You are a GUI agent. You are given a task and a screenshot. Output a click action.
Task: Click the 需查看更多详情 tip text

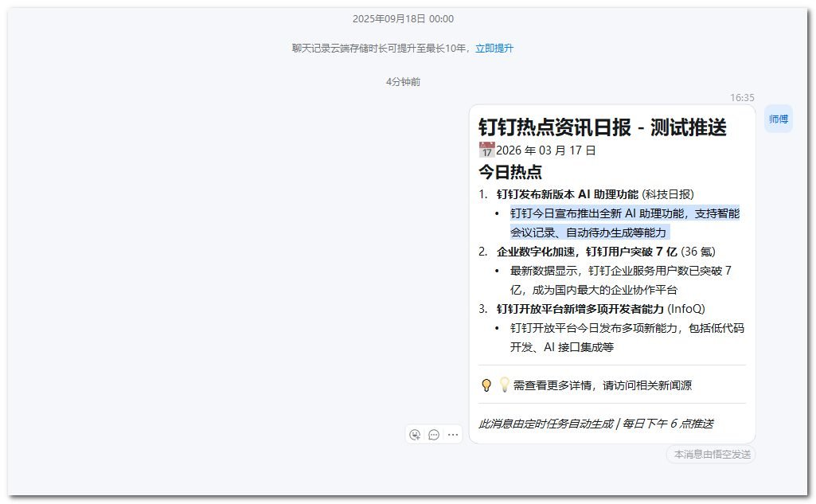602,385
